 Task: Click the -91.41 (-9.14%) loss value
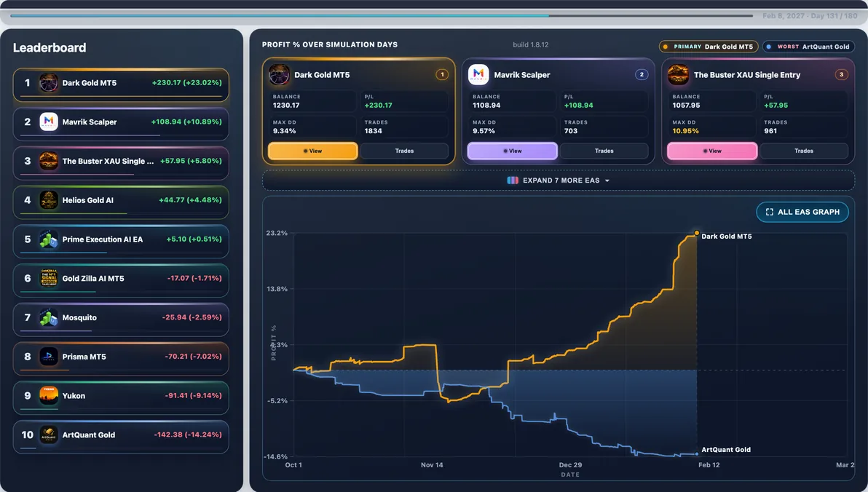(x=193, y=396)
